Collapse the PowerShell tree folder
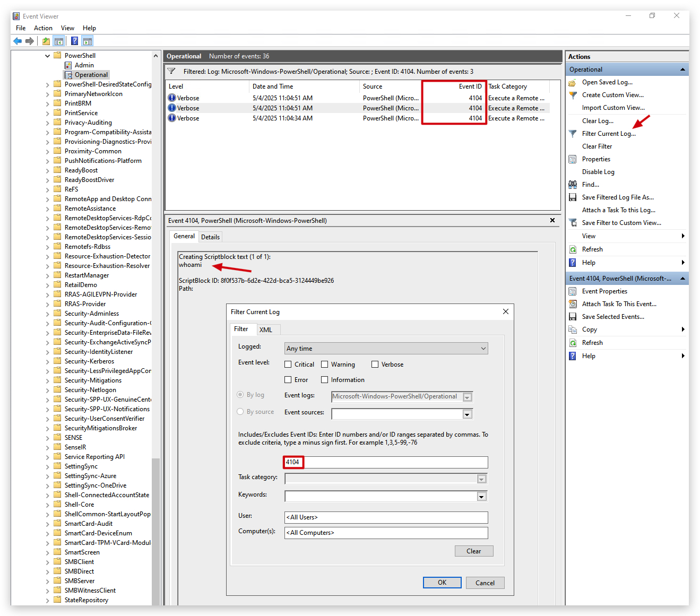This screenshot has height=616, width=700. [x=48, y=56]
